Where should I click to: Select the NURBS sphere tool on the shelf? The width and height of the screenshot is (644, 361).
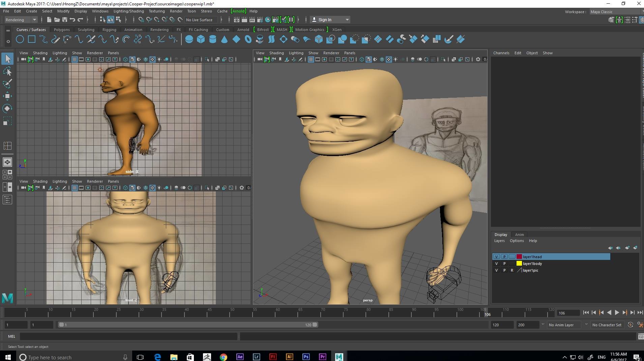(x=188, y=39)
